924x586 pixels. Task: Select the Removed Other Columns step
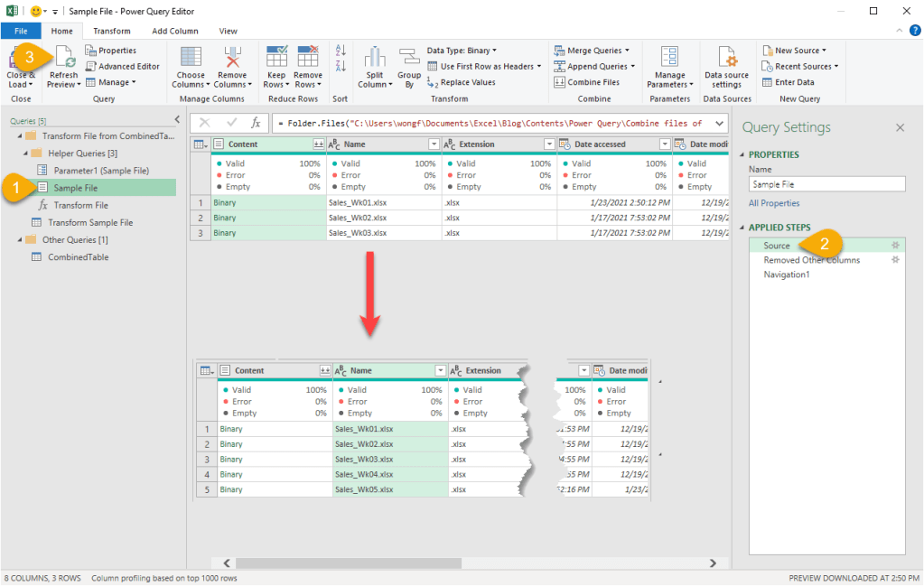[811, 260]
